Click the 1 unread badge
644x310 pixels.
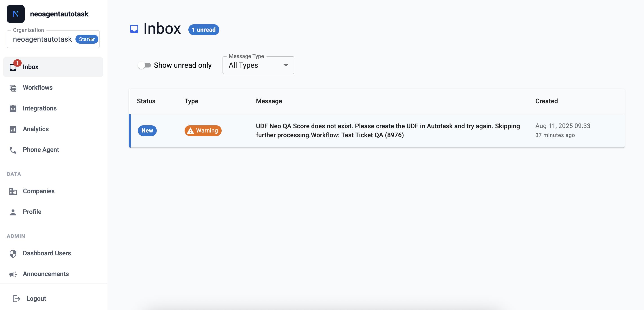coord(203,30)
